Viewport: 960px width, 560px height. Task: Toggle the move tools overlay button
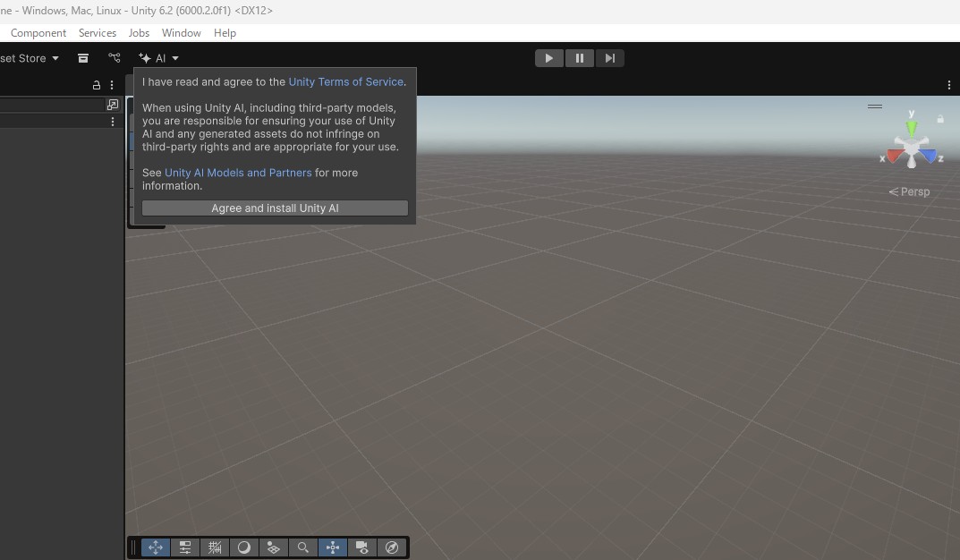click(x=156, y=547)
